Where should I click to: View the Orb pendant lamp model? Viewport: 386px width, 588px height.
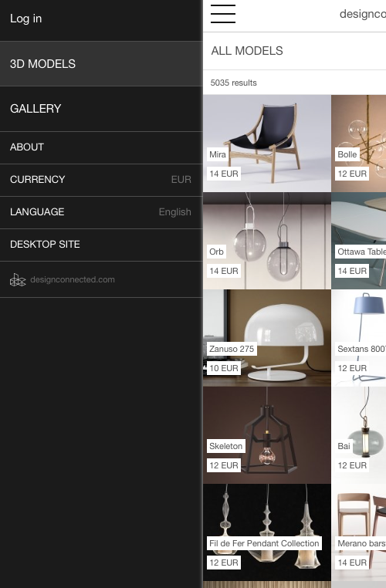click(x=267, y=241)
